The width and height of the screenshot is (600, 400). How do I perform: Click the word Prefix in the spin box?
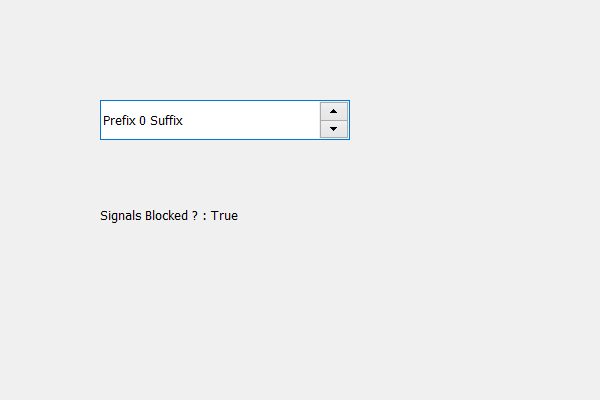[119, 121]
